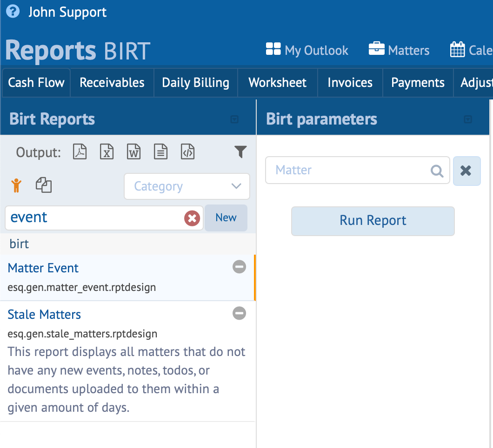Open the Category dropdown
493x448 pixels.
point(187,186)
